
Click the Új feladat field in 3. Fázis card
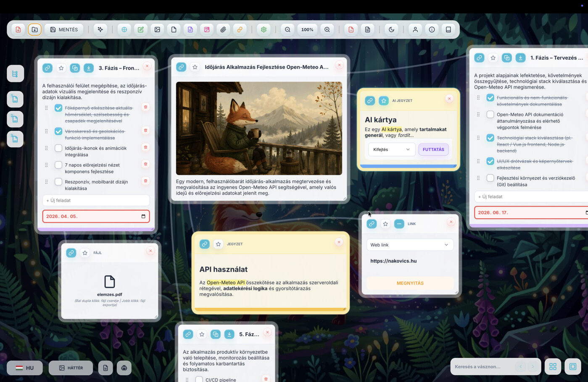click(x=96, y=200)
